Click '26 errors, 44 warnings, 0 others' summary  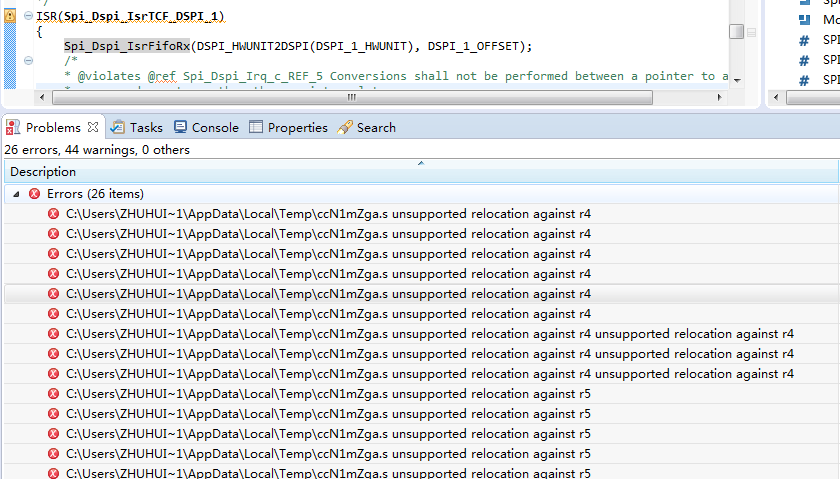coord(97,150)
